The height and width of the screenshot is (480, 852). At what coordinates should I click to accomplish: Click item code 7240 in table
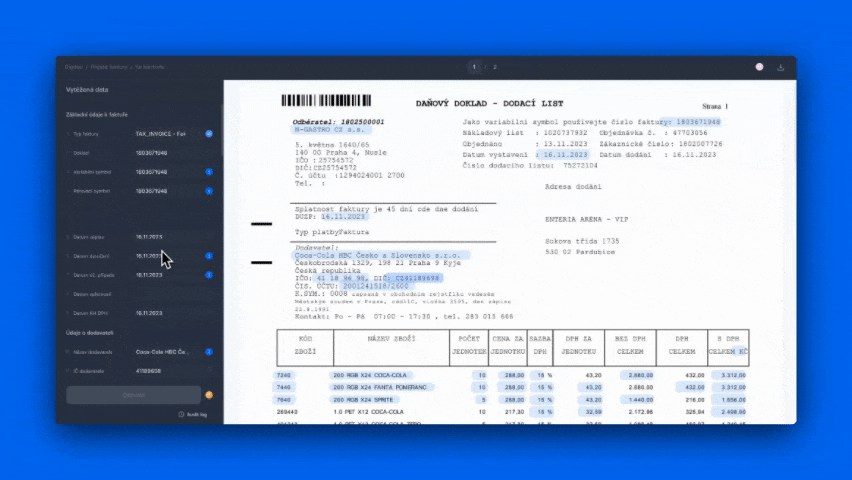pyautogui.click(x=284, y=375)
